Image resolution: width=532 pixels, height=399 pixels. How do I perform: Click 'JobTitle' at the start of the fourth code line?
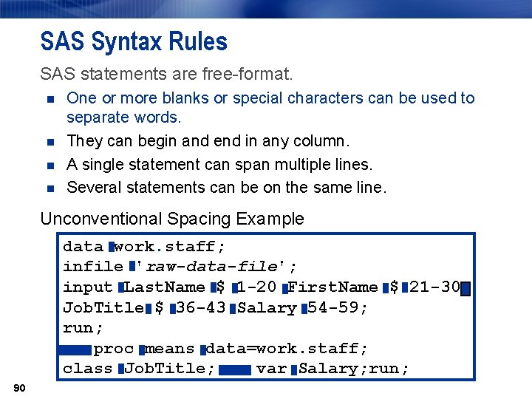(103, 307)
